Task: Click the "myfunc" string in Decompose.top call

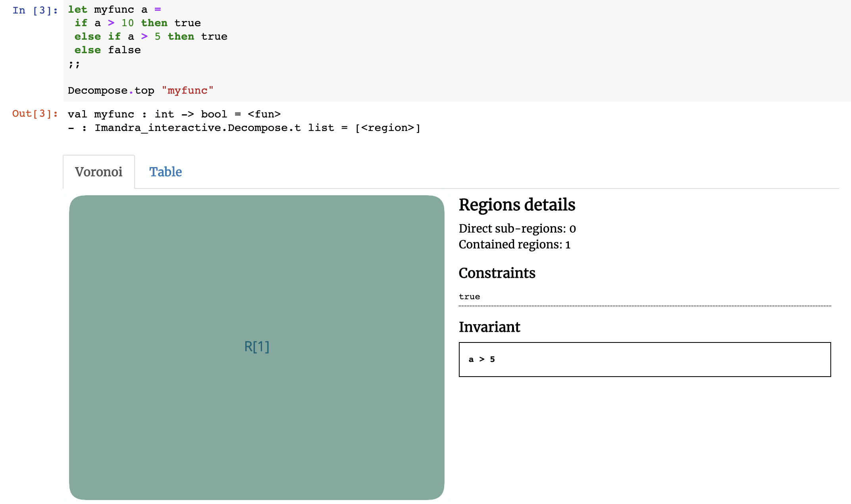Action: coord(187,90)
